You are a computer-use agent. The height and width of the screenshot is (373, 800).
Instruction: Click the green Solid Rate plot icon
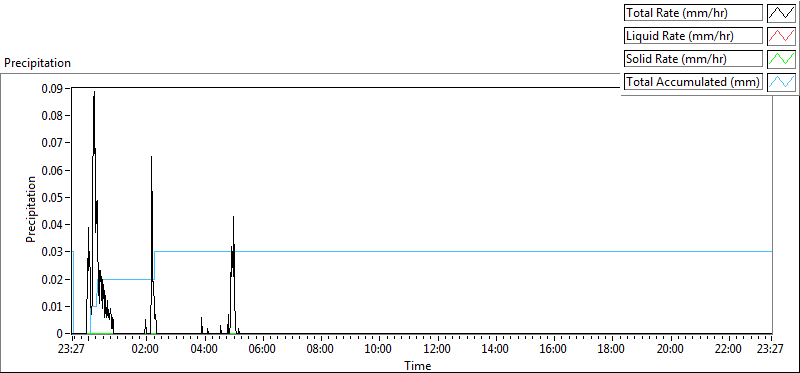(x=781, y=59)
